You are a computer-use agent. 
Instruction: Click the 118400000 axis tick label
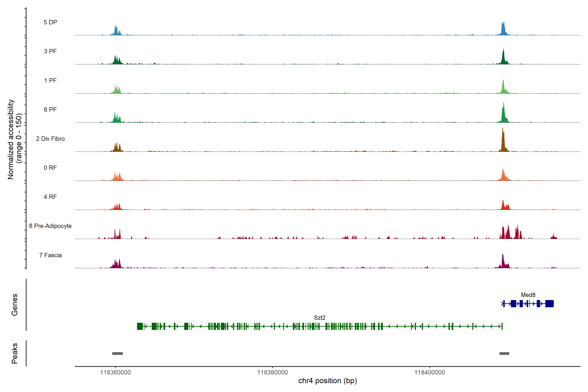(x=430, y=373)
